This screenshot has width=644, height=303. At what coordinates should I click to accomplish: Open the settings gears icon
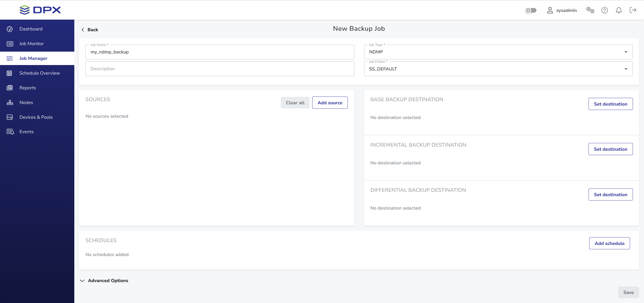590,10
